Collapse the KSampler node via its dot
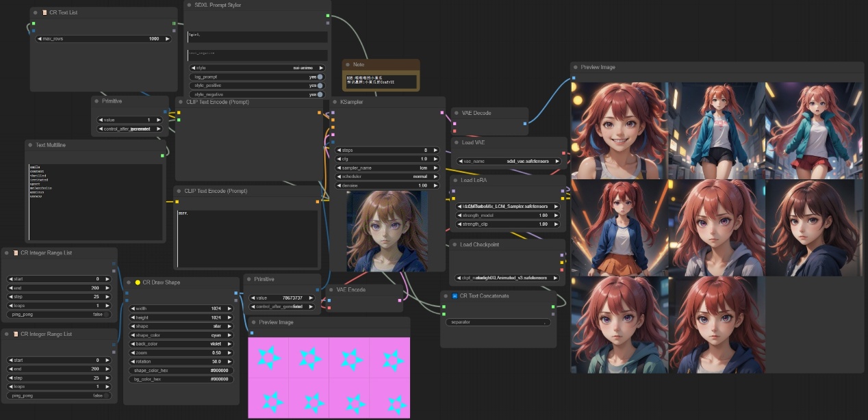The height and width of the screenshot is (420, 868). tap(335, 102)
